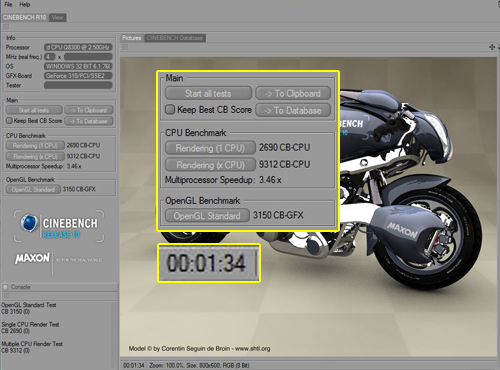Open the CINEBENCH Database tab

click(x=175, y=38)
